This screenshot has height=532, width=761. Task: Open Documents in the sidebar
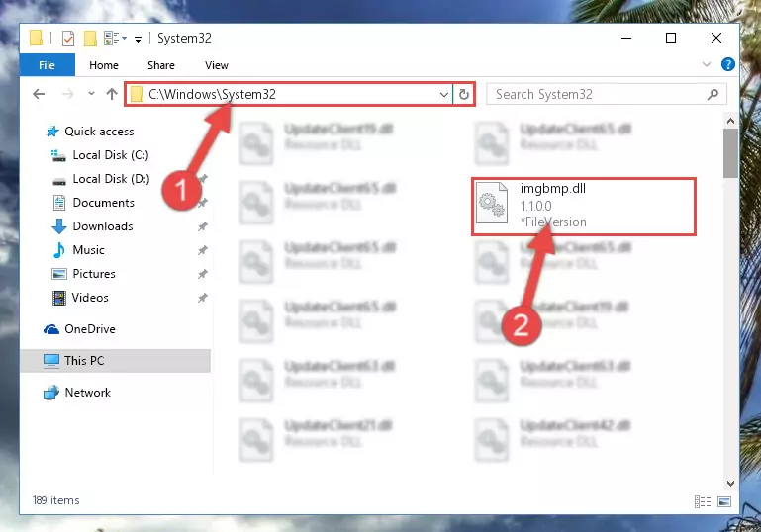pyautogui.click(x=103, y=203)
